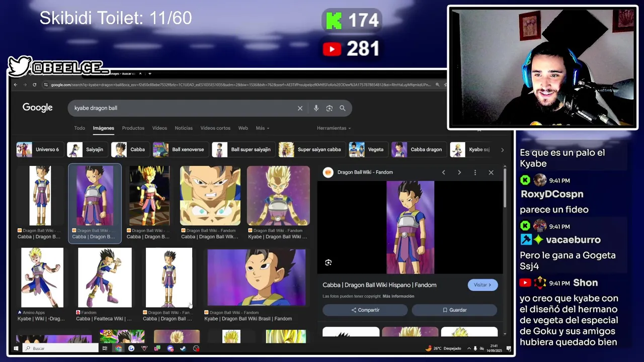Screen dimensions: 644x362
Task: Open the Super Saiyan face close-up thumbnail
Action: point(210,196)
